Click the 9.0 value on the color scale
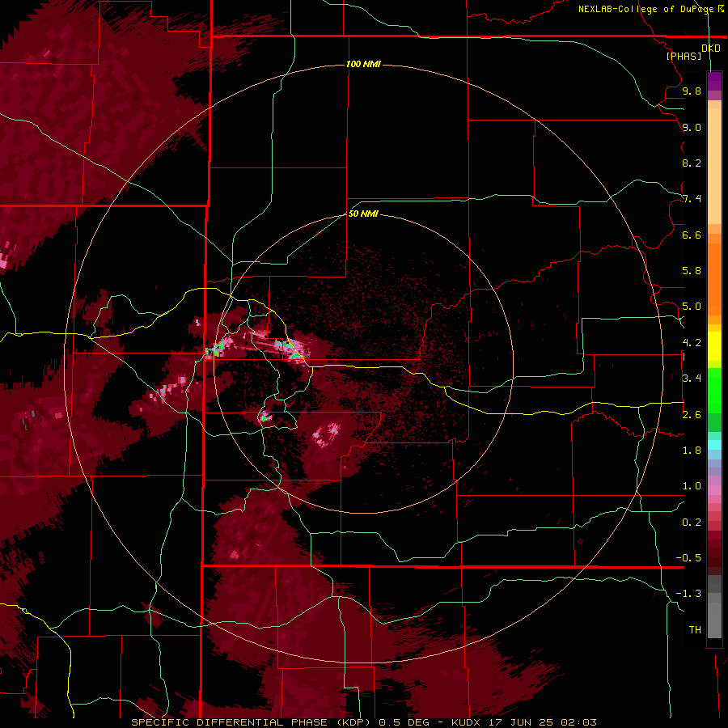The image size is (728, 728). (692, 127)
